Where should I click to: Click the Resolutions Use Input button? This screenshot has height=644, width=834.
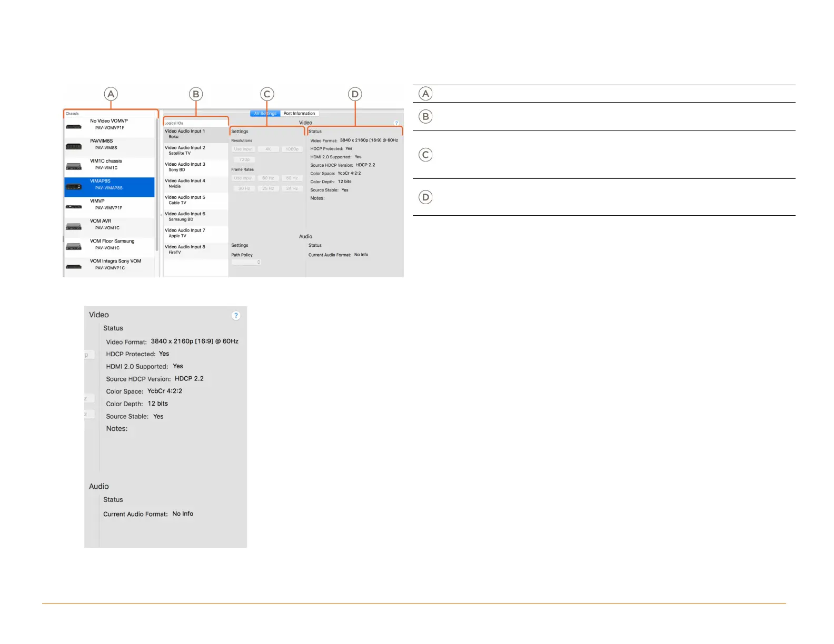click(x=243, y=149)
